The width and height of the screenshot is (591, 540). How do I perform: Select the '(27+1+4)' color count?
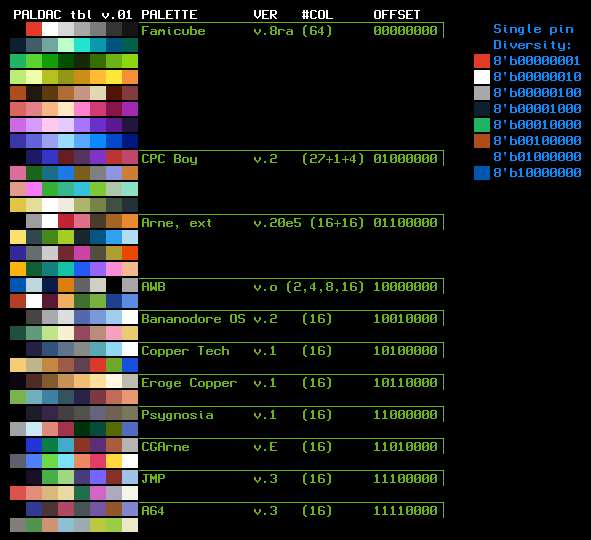point(333,159)
